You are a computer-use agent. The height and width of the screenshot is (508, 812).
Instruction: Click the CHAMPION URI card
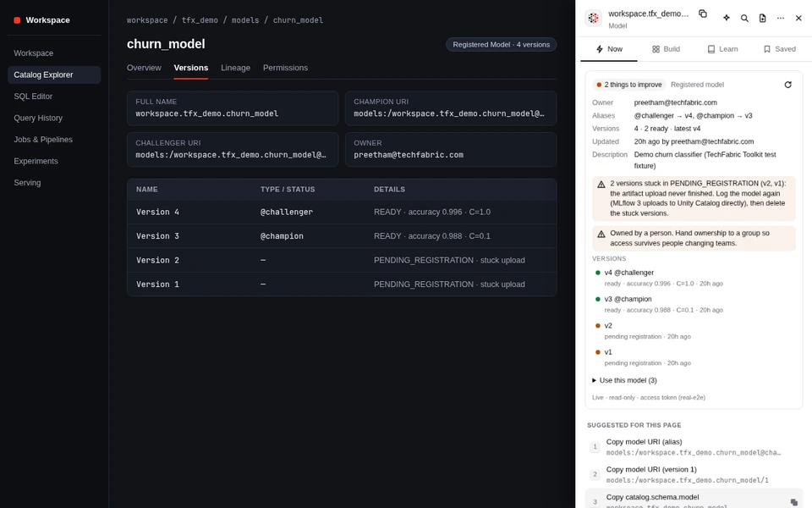[x=451, y=108]
